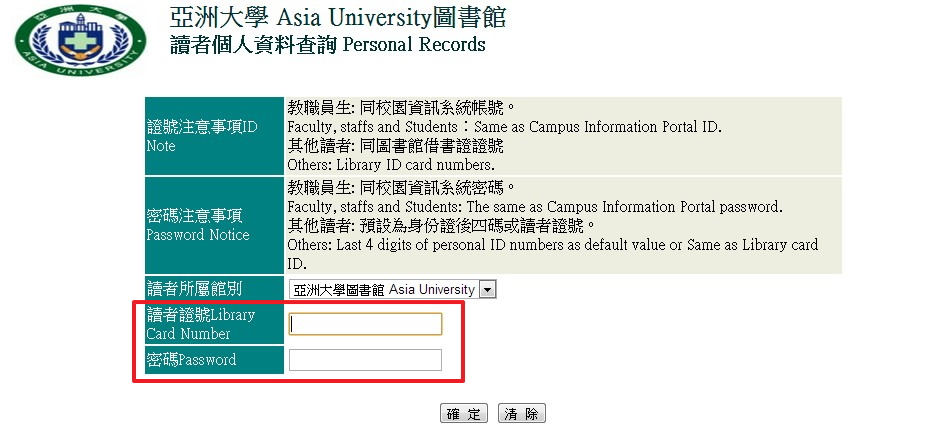The image size is (939, 437).
Task: Focus the Library Card Number input field
Action: 365,324
